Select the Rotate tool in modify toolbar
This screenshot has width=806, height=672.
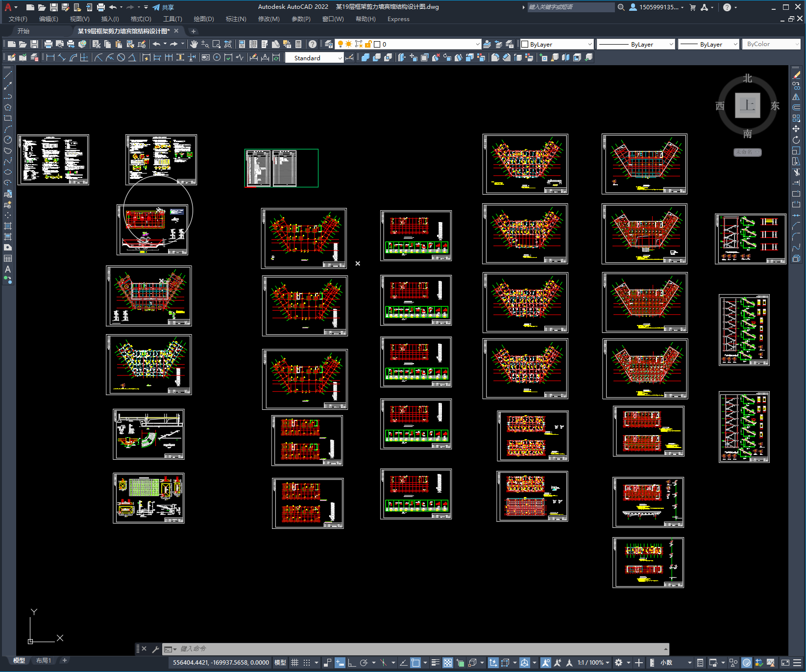point(796,140)
